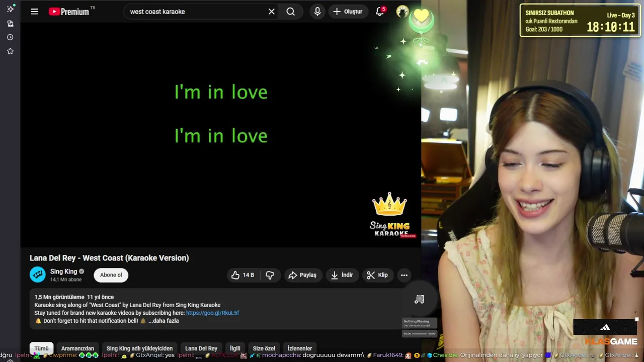Create a clip with Klip button

[x=377, y=275]
